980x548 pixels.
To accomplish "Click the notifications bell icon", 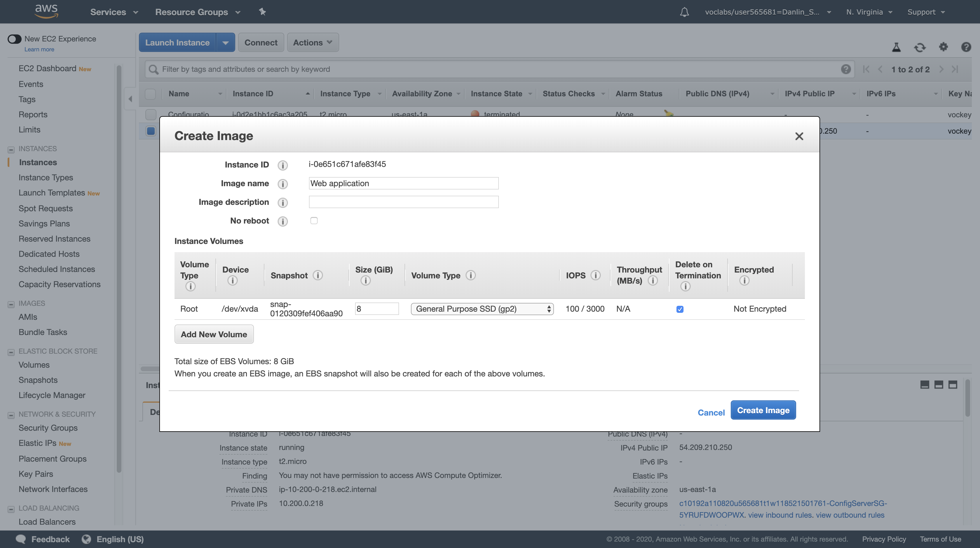I will 684,12.
